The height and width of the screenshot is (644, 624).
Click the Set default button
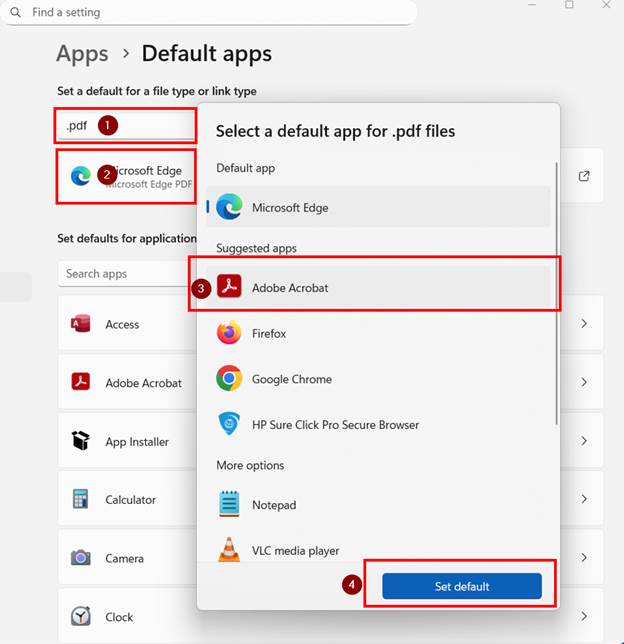coord(462,586)
